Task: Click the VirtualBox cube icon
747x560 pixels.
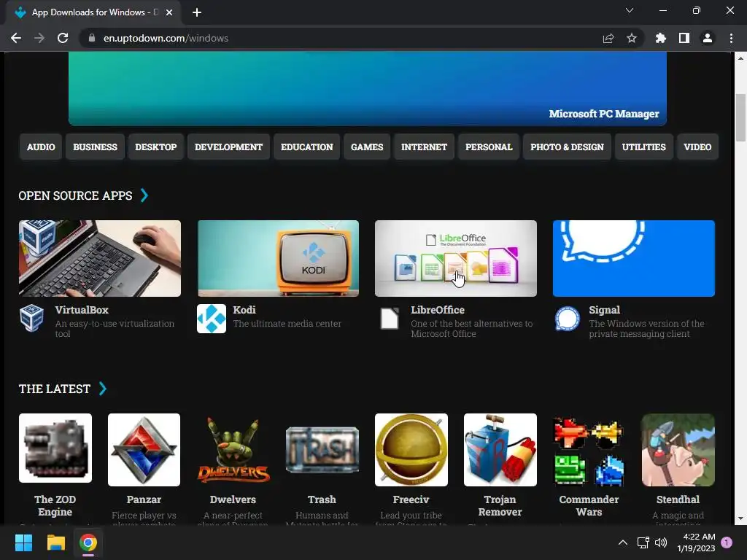Action: coord(32,318)
